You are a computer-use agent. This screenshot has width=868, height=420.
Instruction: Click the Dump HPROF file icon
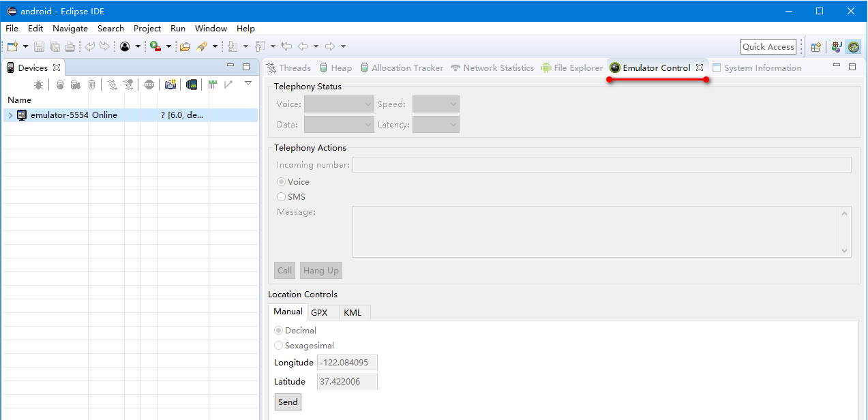pyautogui.click(x=76, y=85)
